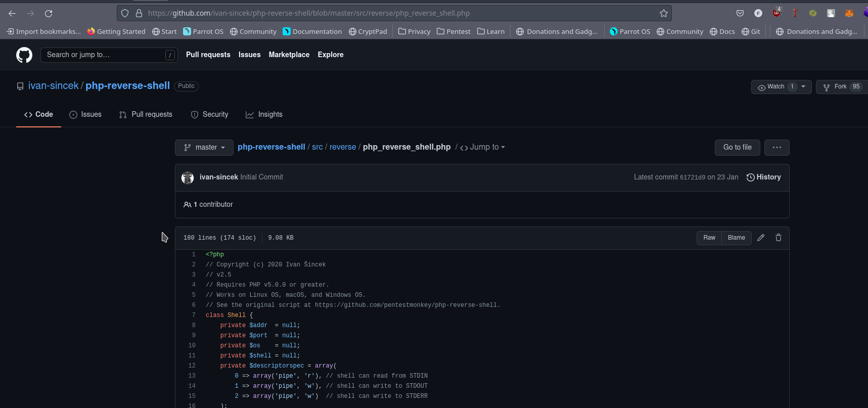This screenshot has height=408, width=868.
Task: Go to Marketplace in the header
Action: [x=289, y=55]
